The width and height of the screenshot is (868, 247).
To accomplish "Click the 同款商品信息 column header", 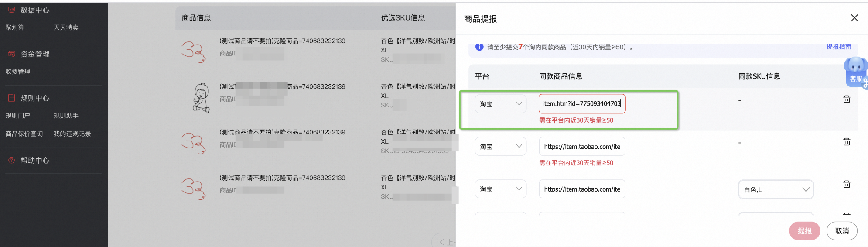I will click(560, 76).
